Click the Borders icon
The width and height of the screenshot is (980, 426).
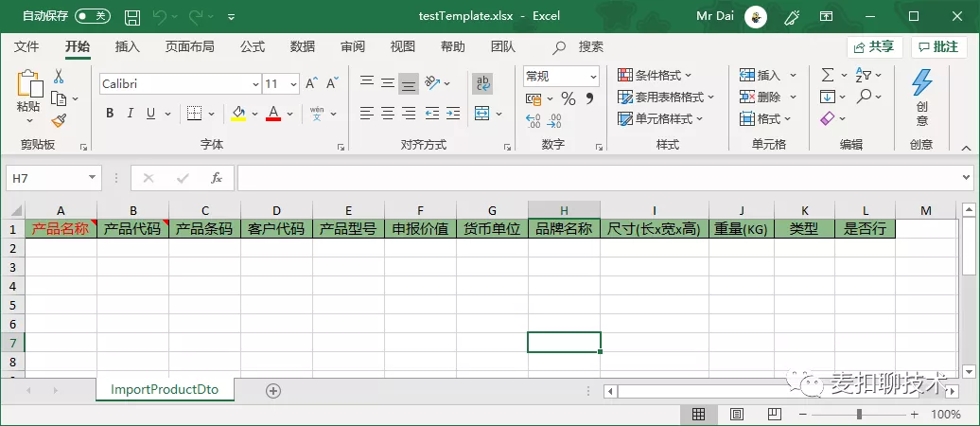tap(194, 114)
